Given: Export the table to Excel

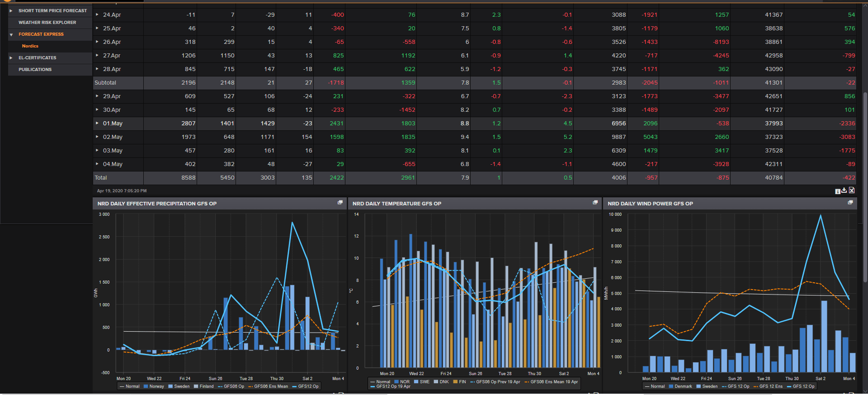Looking at the screenshot, I should [x=852, y=190].
